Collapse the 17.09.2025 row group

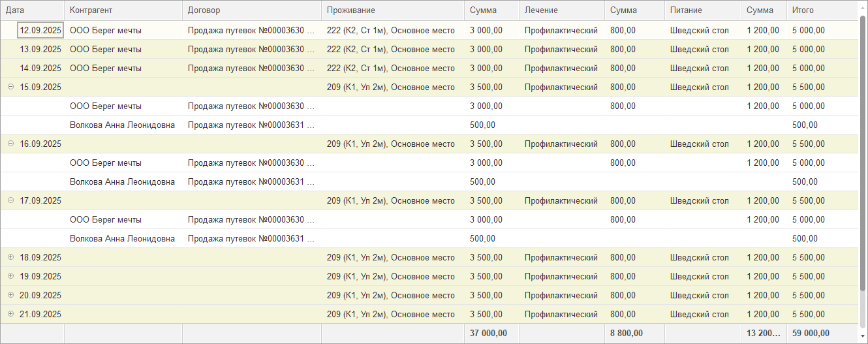click(10, 200)
